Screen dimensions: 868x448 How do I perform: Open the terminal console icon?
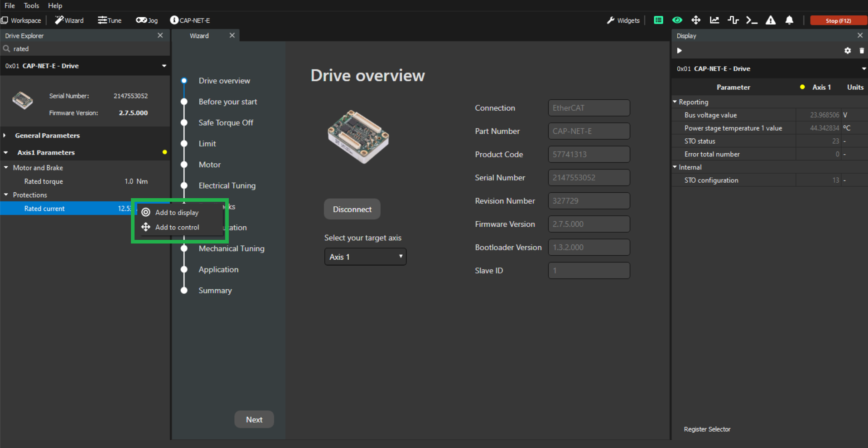[752, 20]
